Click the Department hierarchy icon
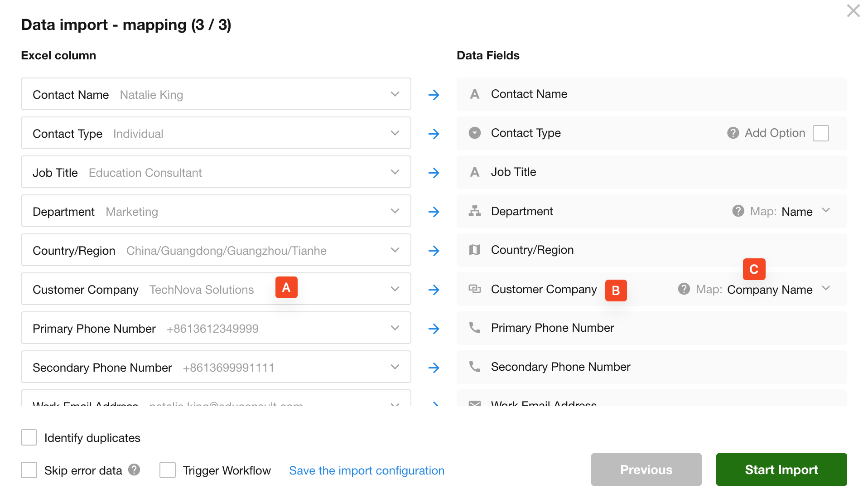Viewport: 868px width, 504px height. [x=474, y=211]
